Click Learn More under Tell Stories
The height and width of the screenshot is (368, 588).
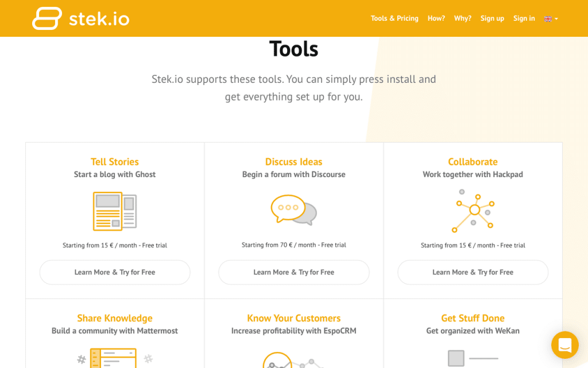pos(115,272)
